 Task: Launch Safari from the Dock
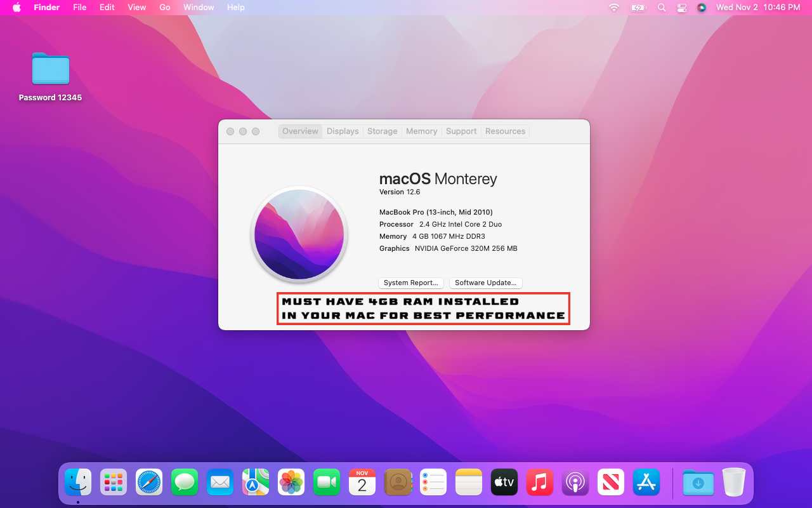tap(149, 483)
